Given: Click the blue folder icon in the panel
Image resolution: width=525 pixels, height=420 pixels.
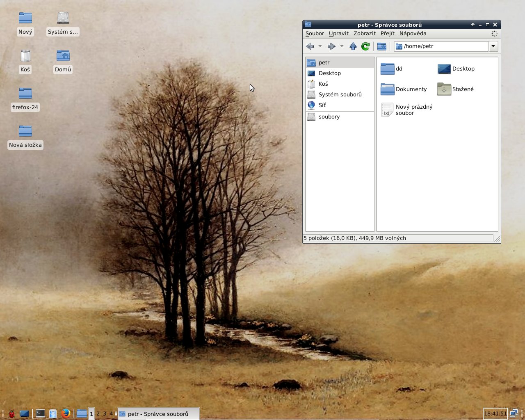Looking at the screenshot, I should click(82, 414).
